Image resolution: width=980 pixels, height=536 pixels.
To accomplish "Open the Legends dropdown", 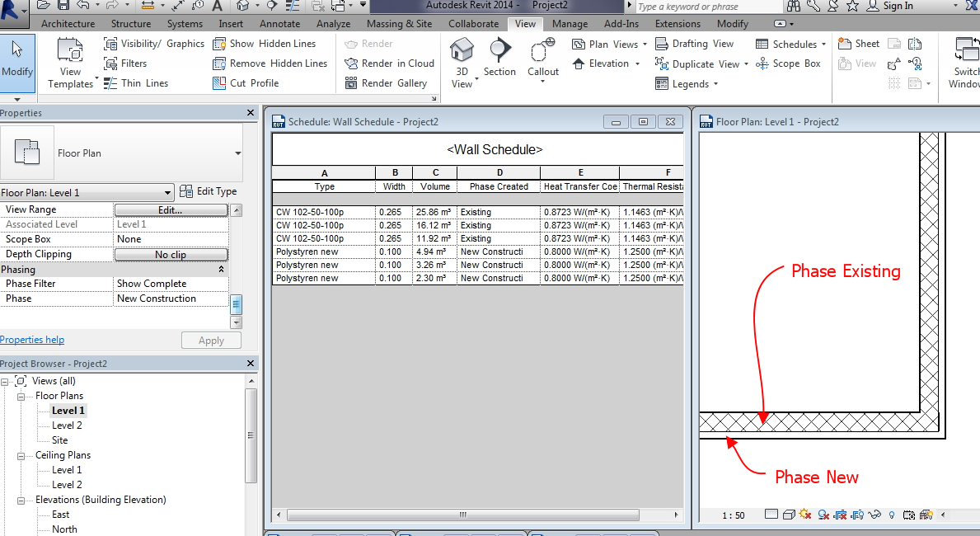I will pyautogui.click(x=687, y=84).
